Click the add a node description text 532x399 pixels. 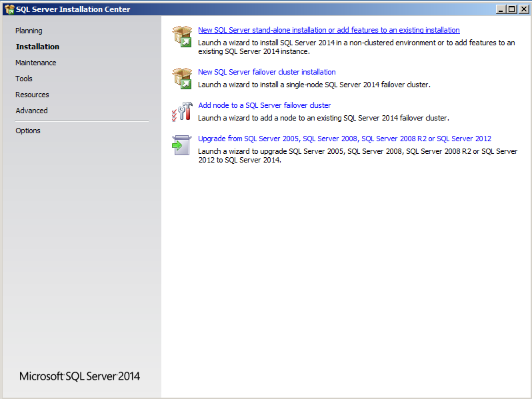point(323,118)
